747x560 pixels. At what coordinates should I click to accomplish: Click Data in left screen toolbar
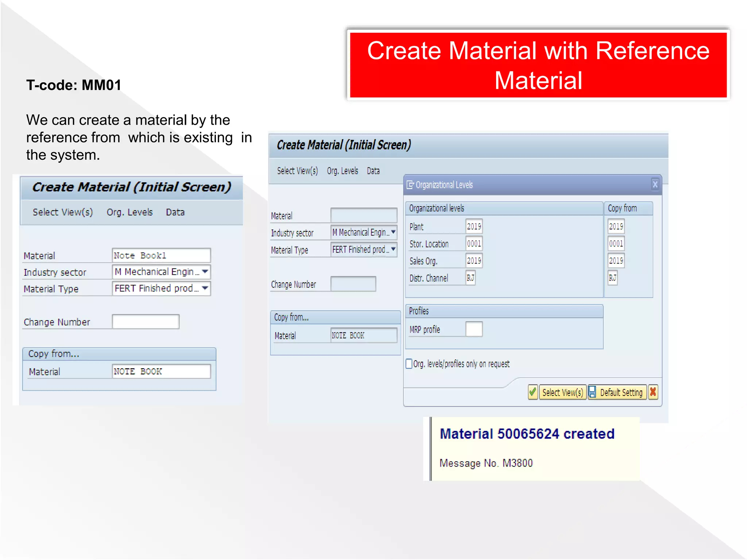coord(175,212)
